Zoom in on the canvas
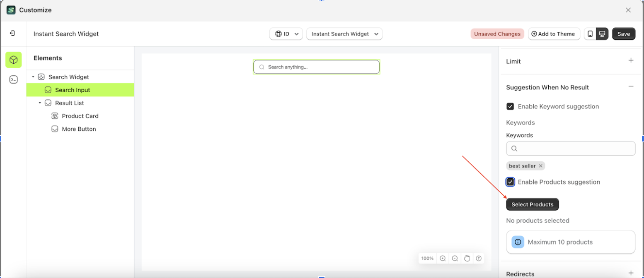The height and width of the screenshot is (278, 644). click(x=443, y=258)
